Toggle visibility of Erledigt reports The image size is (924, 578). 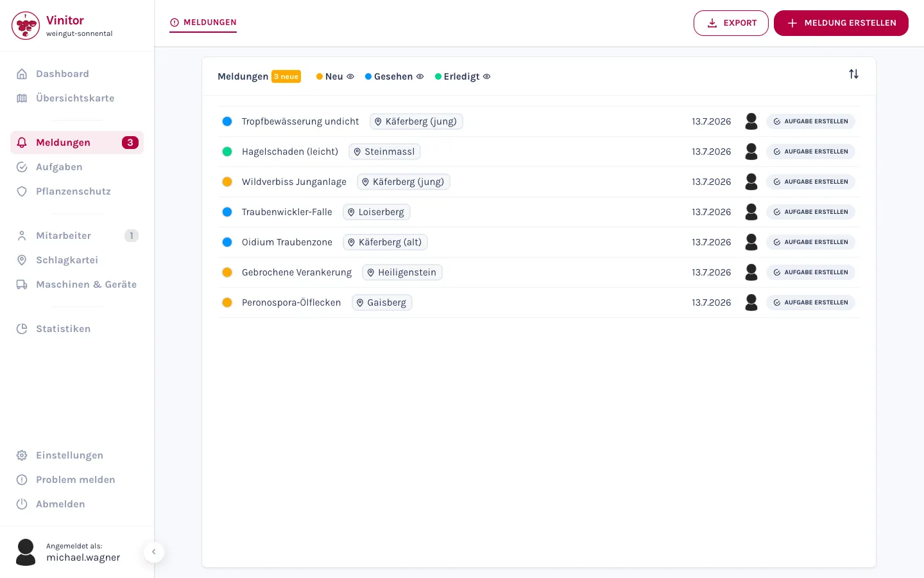[x=486, y=76]
